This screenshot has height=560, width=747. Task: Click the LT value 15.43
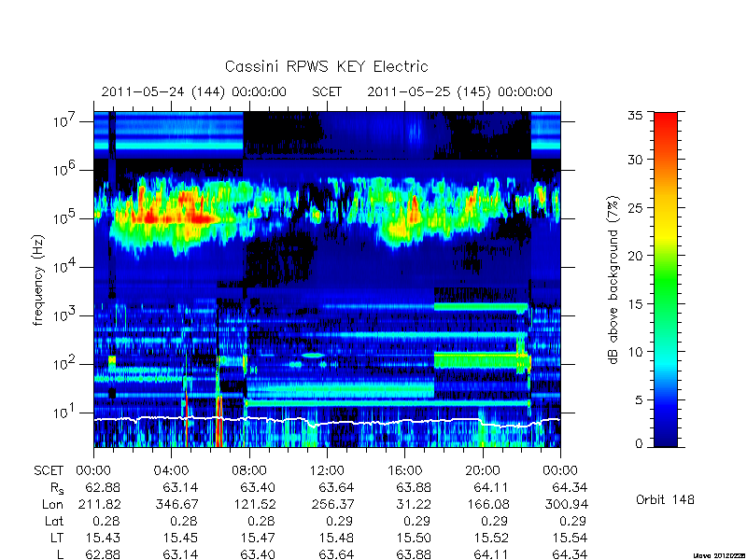pos(103,538)
